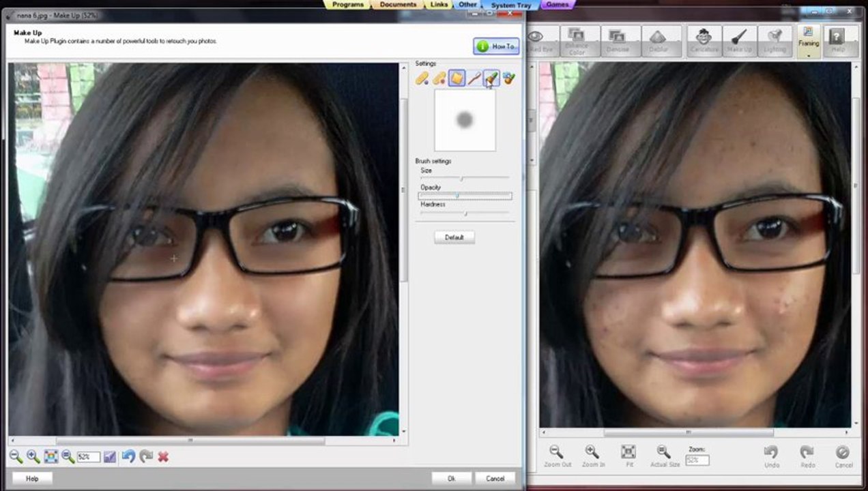Select the green-tipped brush tool
This screenshot has width=868, height=491.
point(491,79)
